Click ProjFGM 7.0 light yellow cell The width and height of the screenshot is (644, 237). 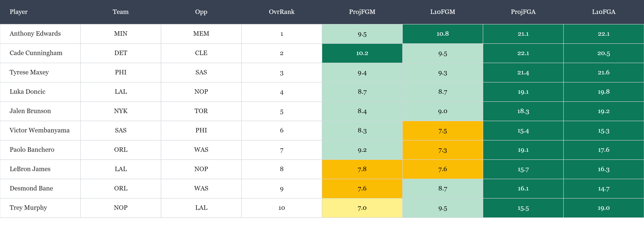click(x=362, y=208)
